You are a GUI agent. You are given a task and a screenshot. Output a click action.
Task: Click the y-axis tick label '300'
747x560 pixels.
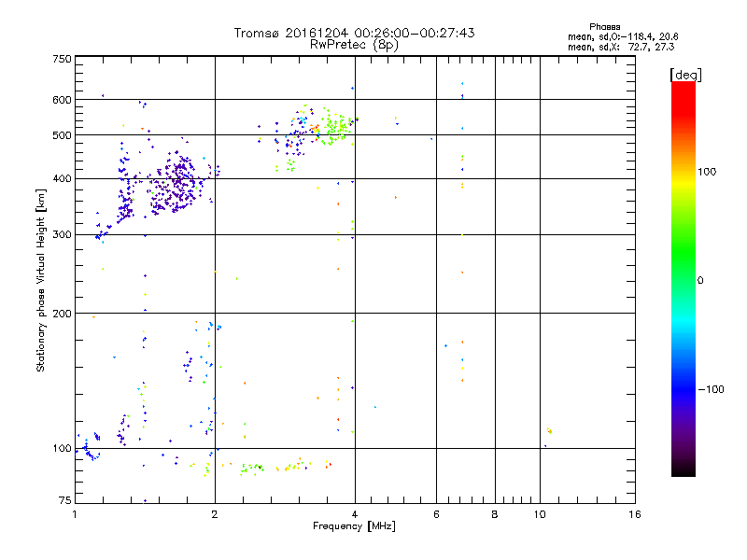click(x=62, y=234)
